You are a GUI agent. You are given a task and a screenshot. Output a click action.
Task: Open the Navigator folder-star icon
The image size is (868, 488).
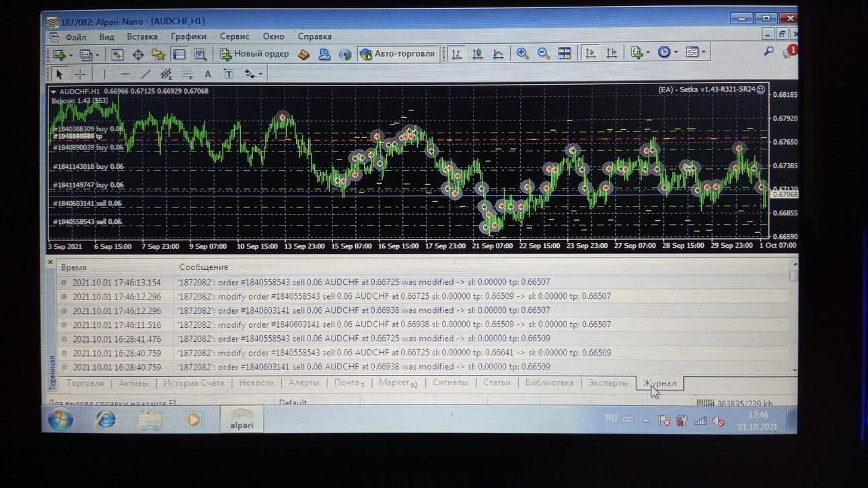(x=158, y=55)
